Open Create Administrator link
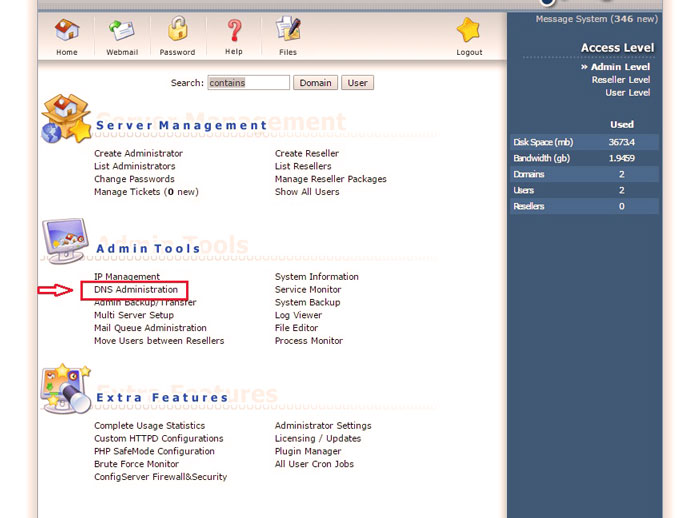The height and width of the screenshot is (518, 685). (138, 153)
